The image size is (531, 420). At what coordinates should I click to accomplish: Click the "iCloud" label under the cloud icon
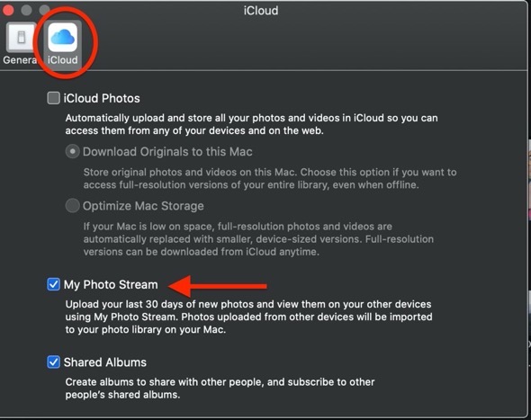pos(63,60)
